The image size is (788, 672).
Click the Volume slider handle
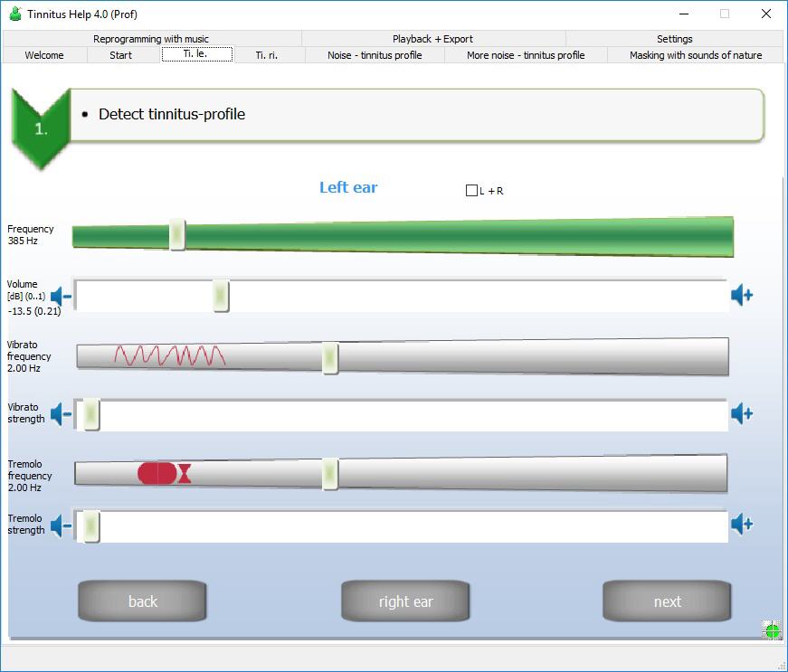(221, 296)
